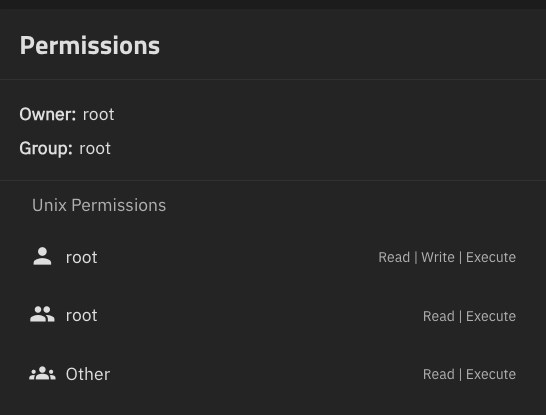Click Execute in owner root permissions
This screenshot has width=546, height=415.
coord(491,257)
